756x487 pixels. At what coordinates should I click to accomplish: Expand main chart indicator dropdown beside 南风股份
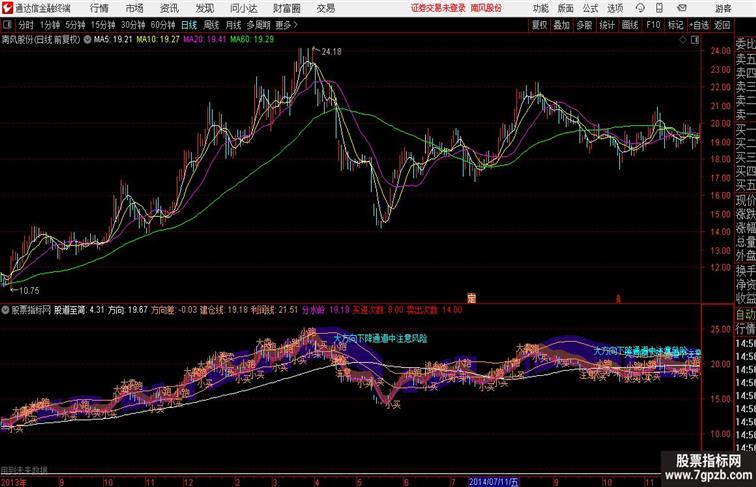(87, 40)
